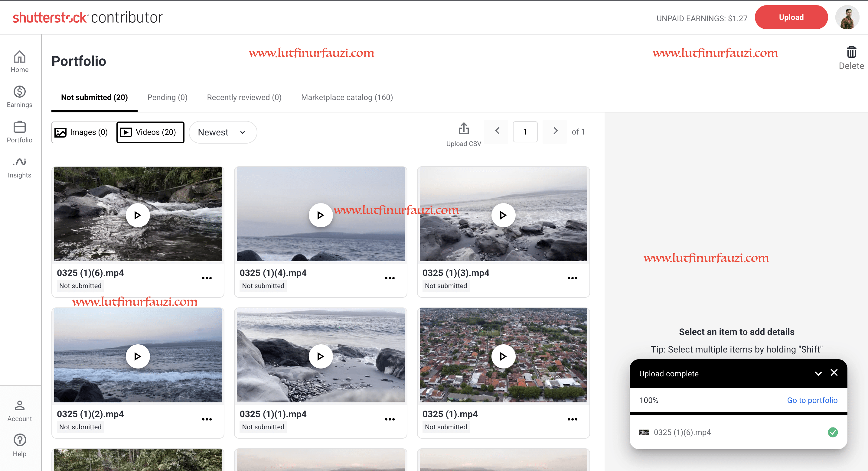The image size is (868, 471).
Task: Switch filter to Images (0)
Action: 84,132
